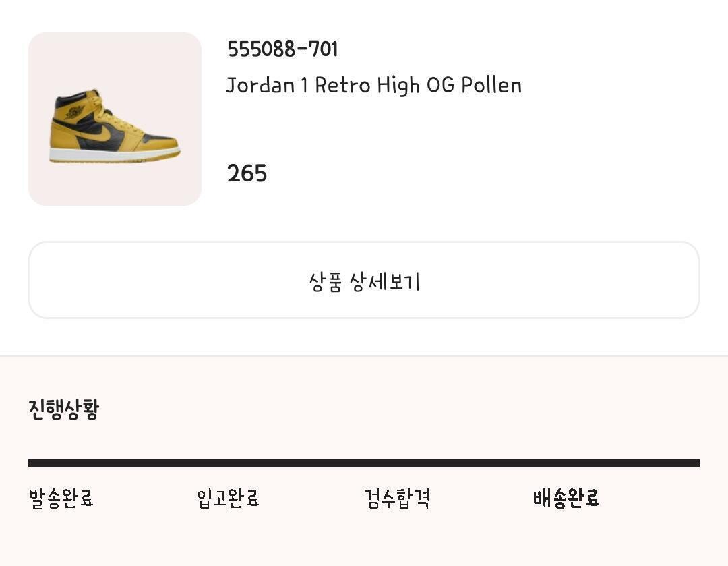This screenshot has width=728, height=566.
Task: Select the 발송완료 step
Action: pyautogui.click(x=61, y=499)
